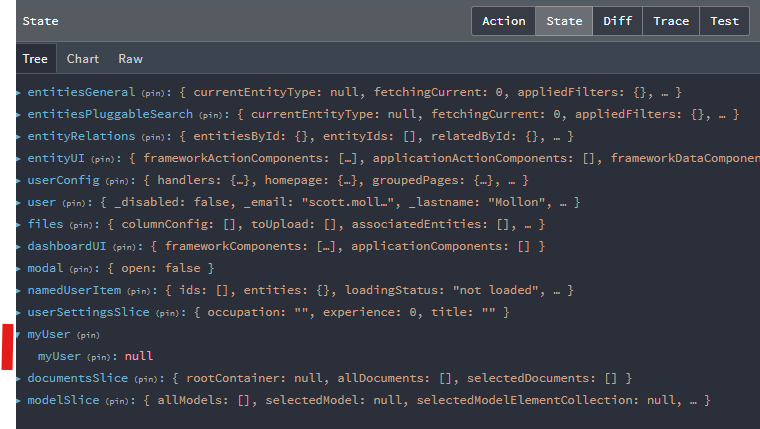
Task: Click the entityUI key label
Action: coord(56,158)
